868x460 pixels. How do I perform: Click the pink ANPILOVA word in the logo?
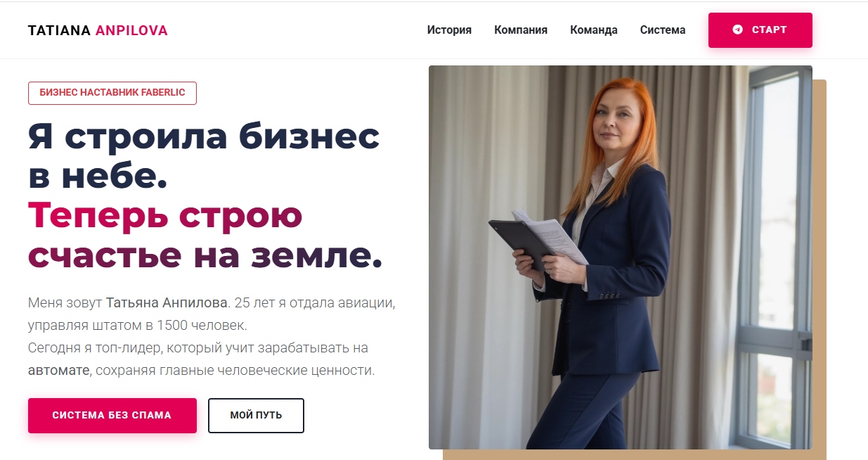pos(131,30)
